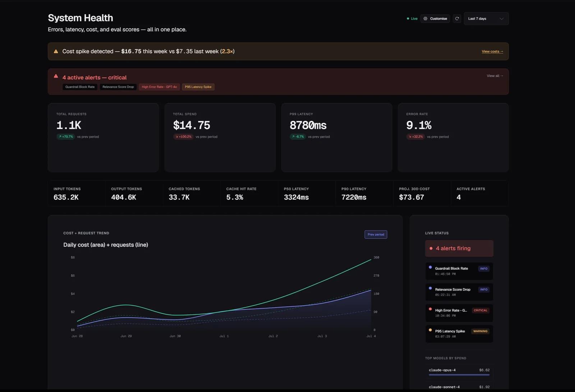Click the red alert triangle beside active alerts
Image resolution: width=575 pixels, height=392 pixels.
point(56,76)
